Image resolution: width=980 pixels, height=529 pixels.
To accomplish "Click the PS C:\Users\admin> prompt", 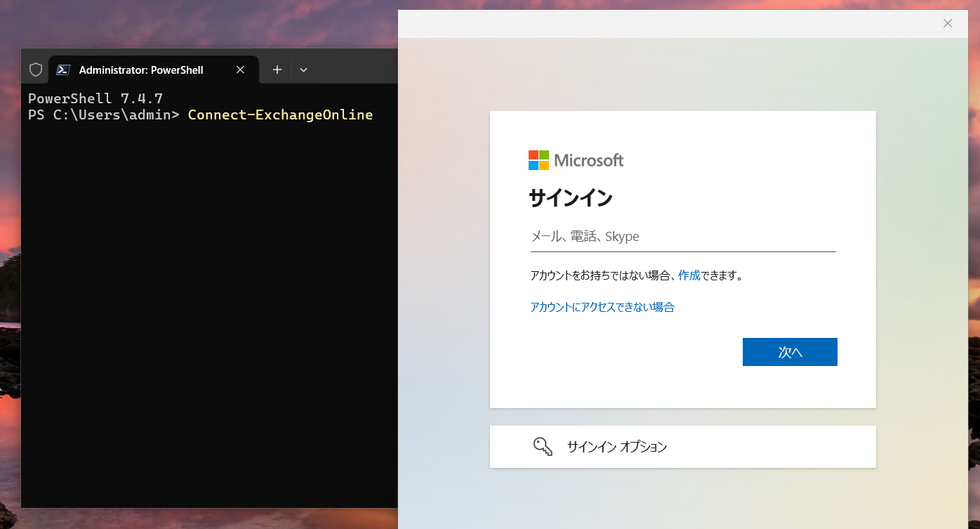I will point(104,115).
